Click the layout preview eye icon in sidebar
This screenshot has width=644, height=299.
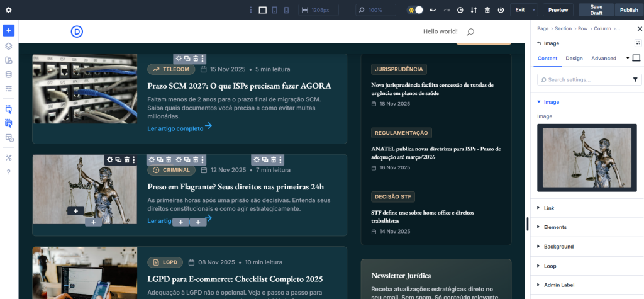click(x=9, y=137)
